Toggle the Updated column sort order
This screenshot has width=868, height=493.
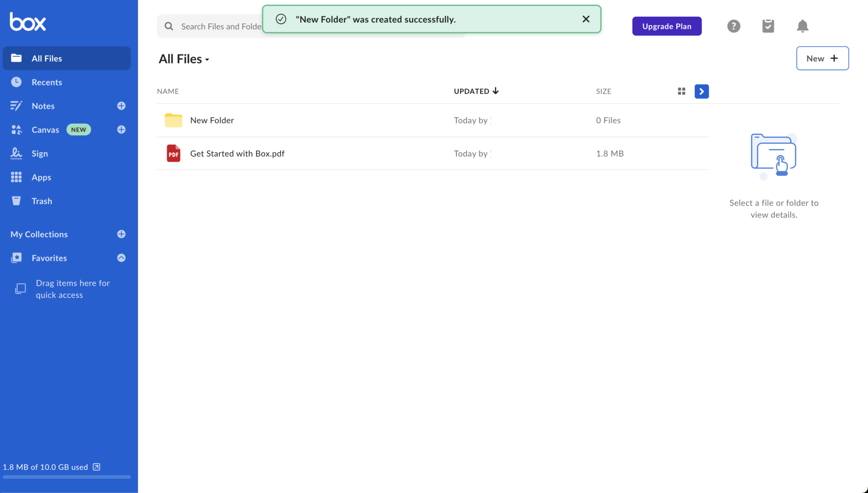(476, 91)
